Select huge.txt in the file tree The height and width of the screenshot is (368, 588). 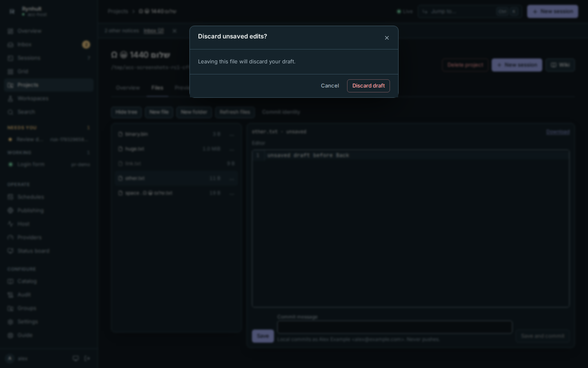pyautogui.click(x=176, y=149)
